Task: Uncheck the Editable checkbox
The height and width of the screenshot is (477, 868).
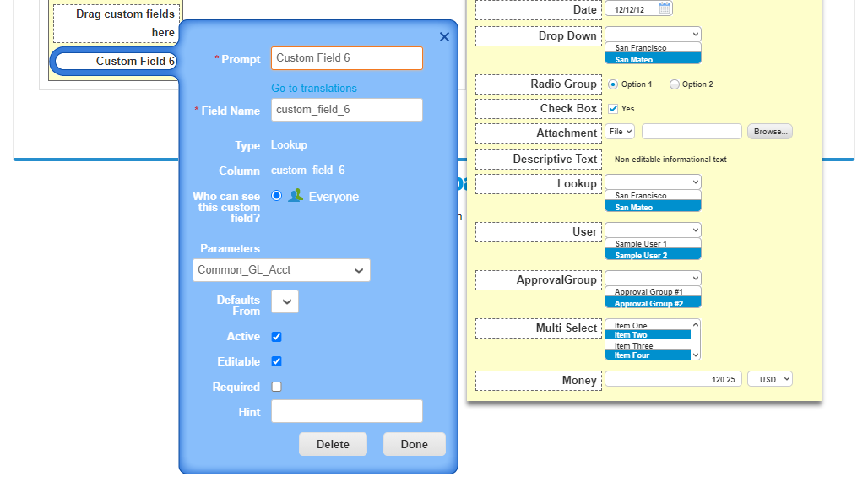Action: coord(277,362)
